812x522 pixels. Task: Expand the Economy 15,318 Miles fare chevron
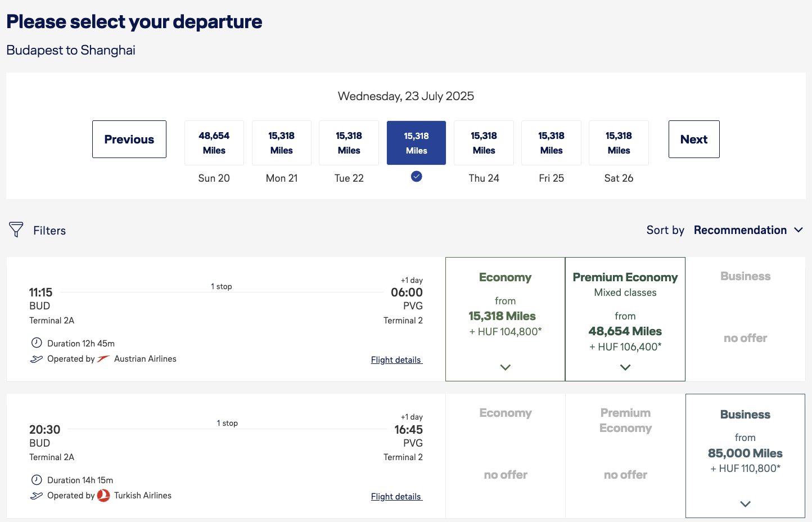(x=505, y=367)
